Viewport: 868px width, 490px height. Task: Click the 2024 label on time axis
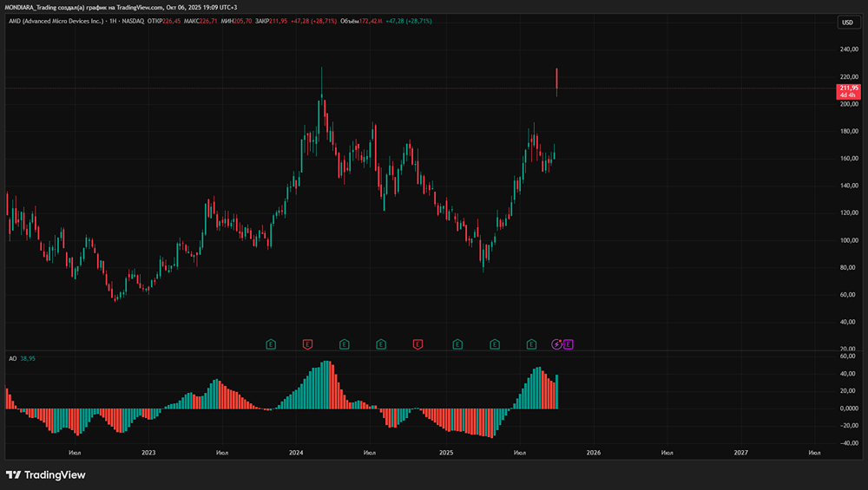pyautogui.click(x=296, y=453)
